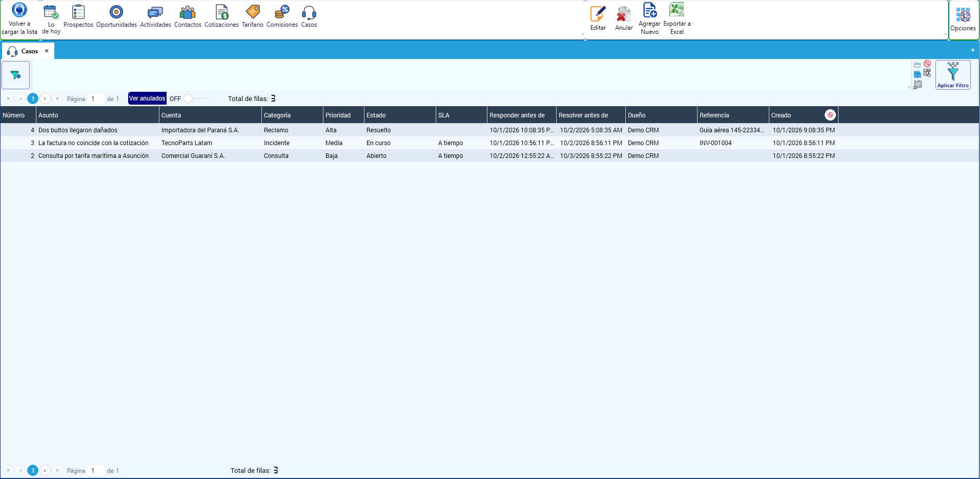This screenshot has width=980, height=479.
Task: Open the Oportunidades module
Action: click(x=116, y=16)
